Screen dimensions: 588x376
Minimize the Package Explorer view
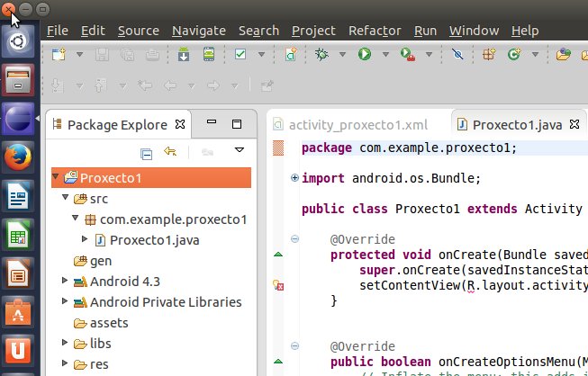pos(212,121)
